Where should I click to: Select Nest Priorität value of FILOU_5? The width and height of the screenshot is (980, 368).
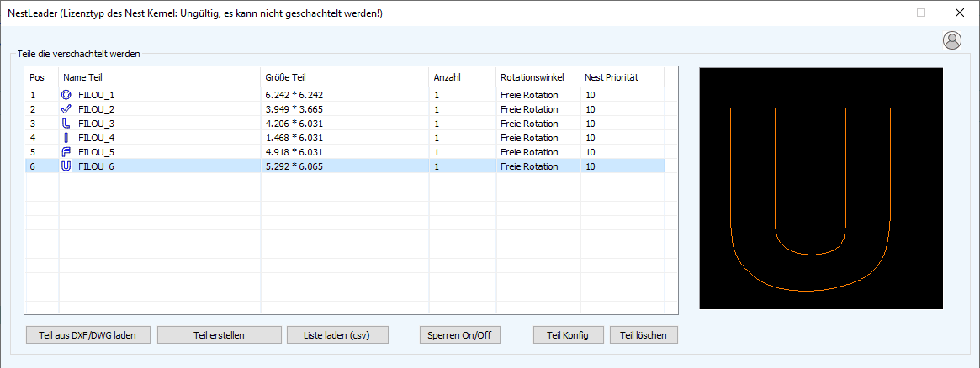coord(591,152)
